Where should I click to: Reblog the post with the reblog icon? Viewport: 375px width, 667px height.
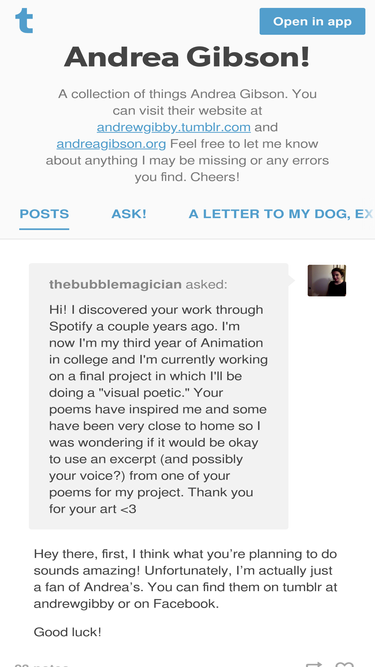pos(314,664)
